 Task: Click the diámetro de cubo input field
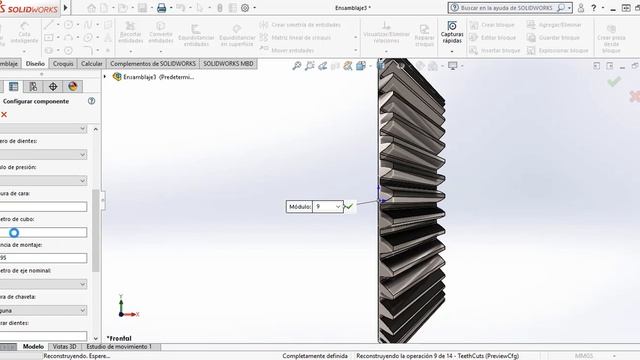tap(43, 232)
